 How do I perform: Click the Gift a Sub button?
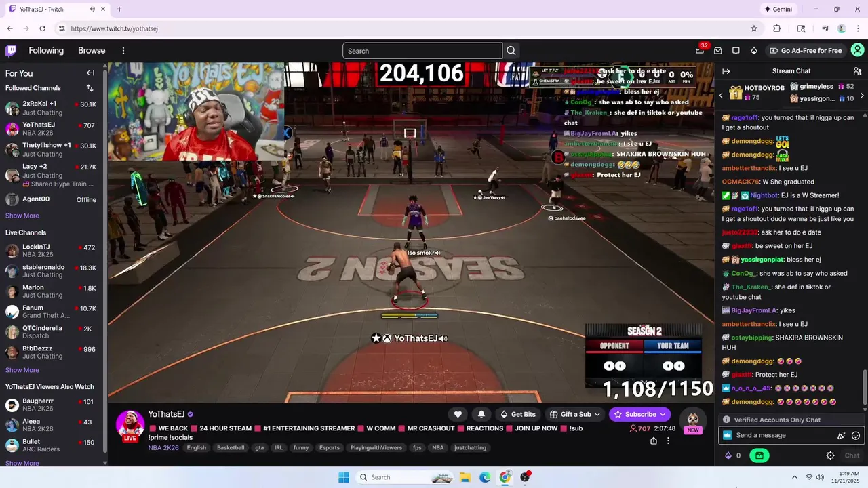click(570, 414)
